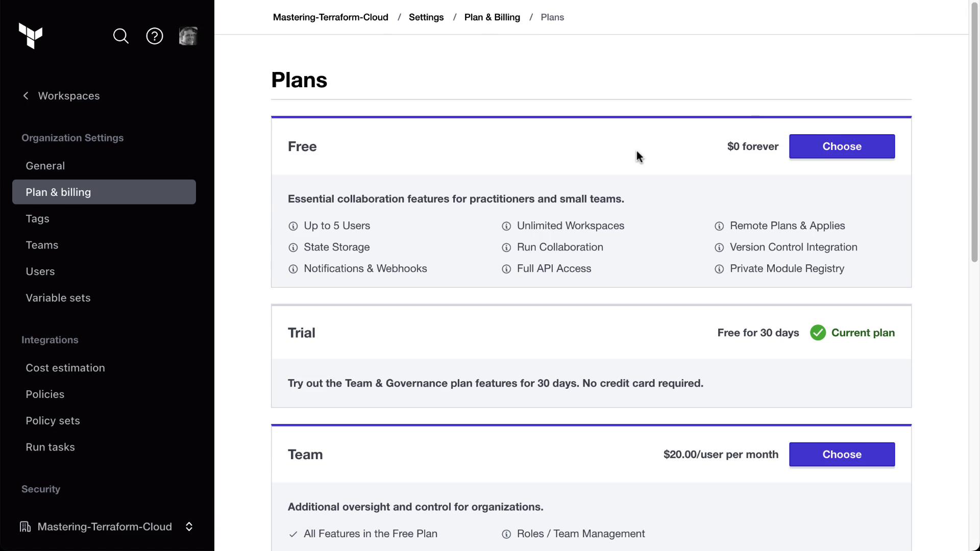The image size is (980, 551).
Task: Open the help question mark icon
Action: pos(155,36)
